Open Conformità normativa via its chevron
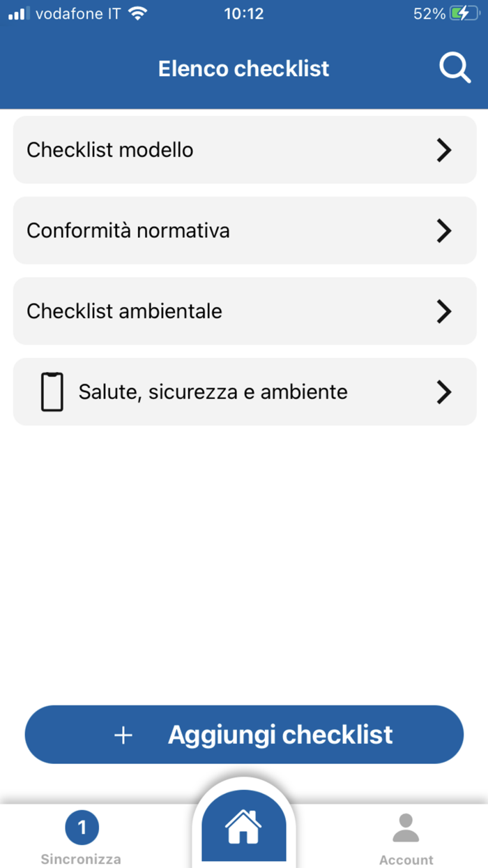This screenshot has height=868, width=488. click(x=444, y=230)
